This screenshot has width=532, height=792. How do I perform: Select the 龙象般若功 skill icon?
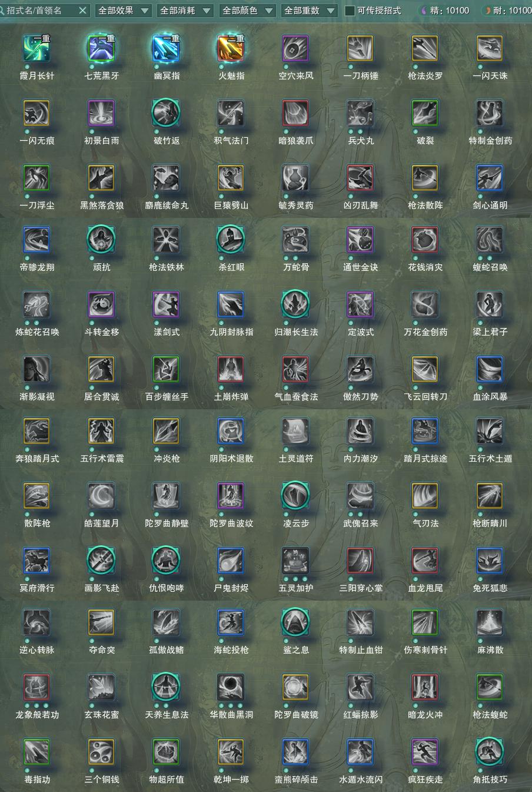[37, 688]
